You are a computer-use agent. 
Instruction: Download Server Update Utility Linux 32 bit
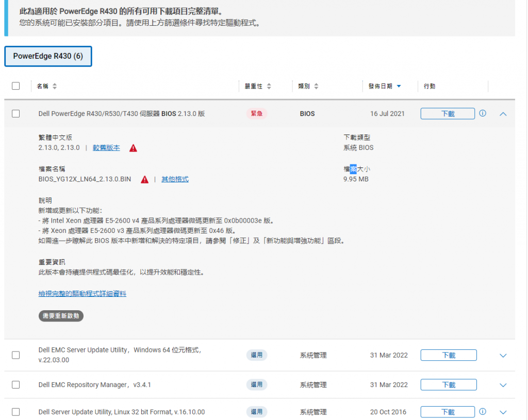[448, 412]
